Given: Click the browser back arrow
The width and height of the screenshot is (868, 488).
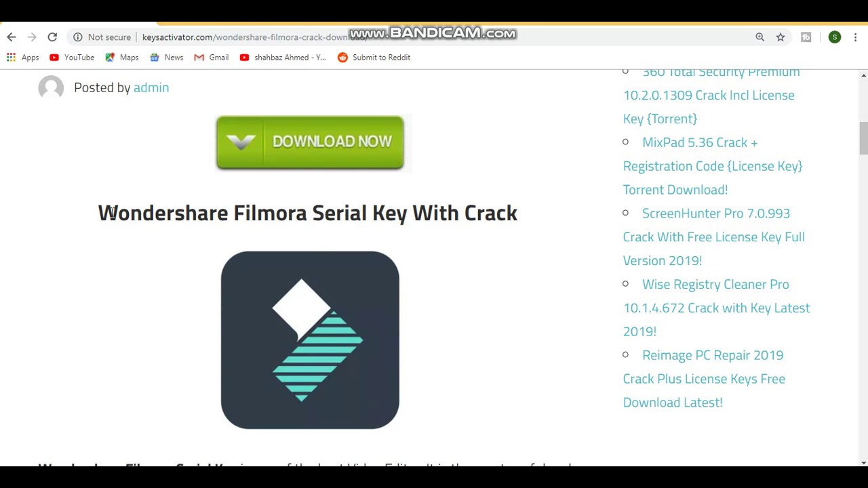Looking at the screenshot, I should tap(12, 37).
